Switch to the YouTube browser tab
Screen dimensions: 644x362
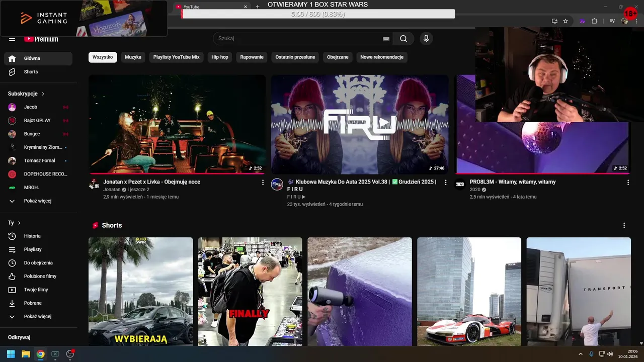(211, 7)
